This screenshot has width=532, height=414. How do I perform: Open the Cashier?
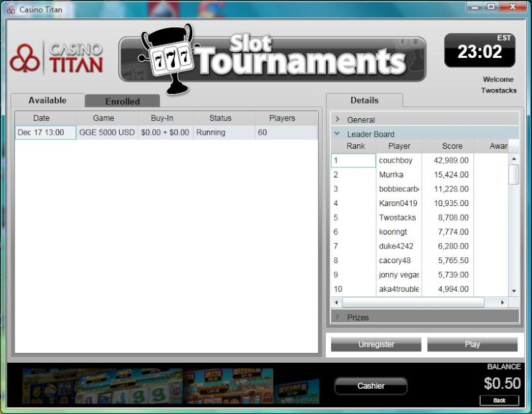tap(371, 386)
